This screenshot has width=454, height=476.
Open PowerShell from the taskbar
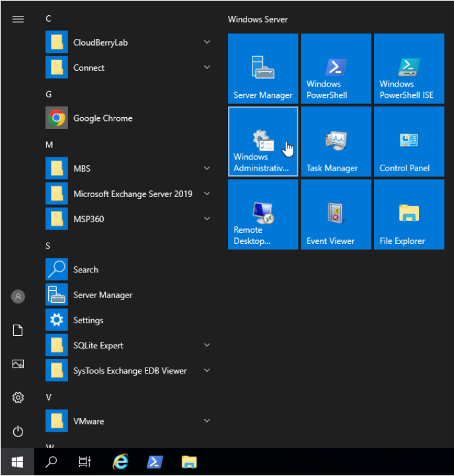pyautogui.click(x=155, y=462)
